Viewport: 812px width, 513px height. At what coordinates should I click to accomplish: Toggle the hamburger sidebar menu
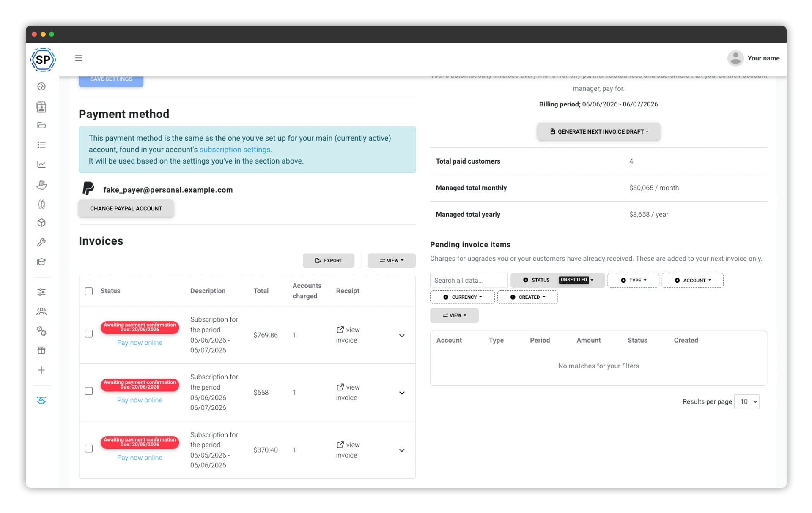[79, 58]
